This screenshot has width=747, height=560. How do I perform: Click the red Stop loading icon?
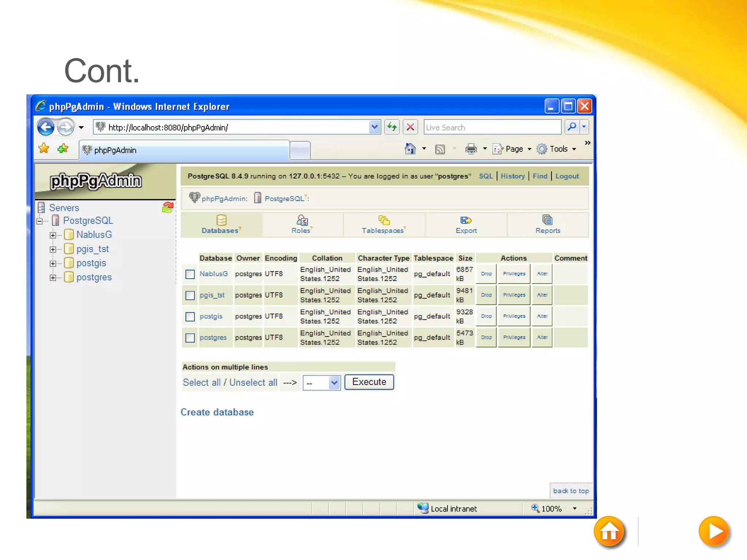410,127
